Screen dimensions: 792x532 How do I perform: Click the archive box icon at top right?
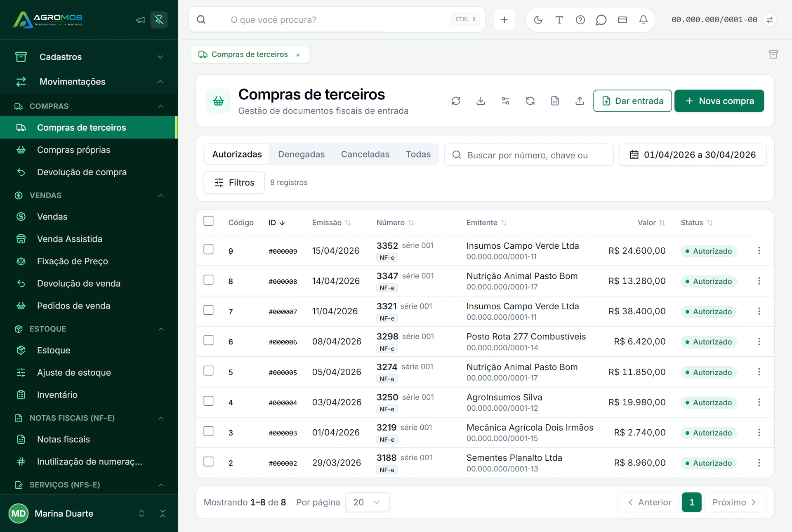773,54
